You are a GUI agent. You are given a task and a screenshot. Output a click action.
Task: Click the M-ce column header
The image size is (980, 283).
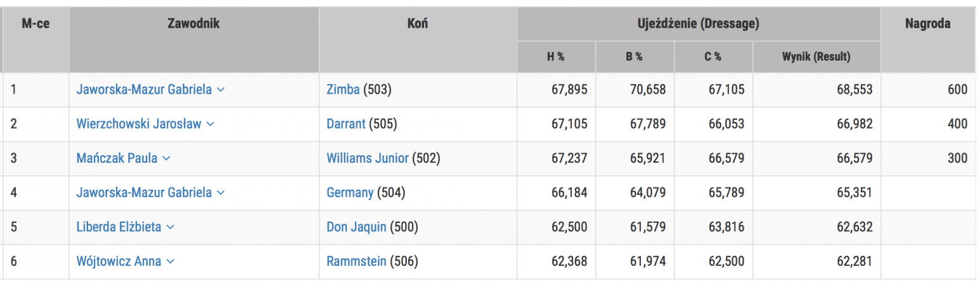[x=35, y=24]
